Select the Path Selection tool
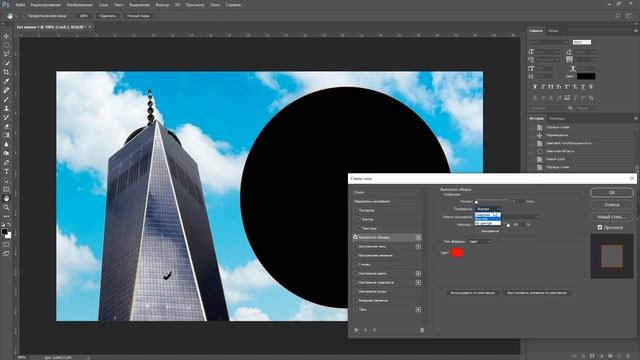Viewport: 640px width, 360px height. [x=6, y=180]
